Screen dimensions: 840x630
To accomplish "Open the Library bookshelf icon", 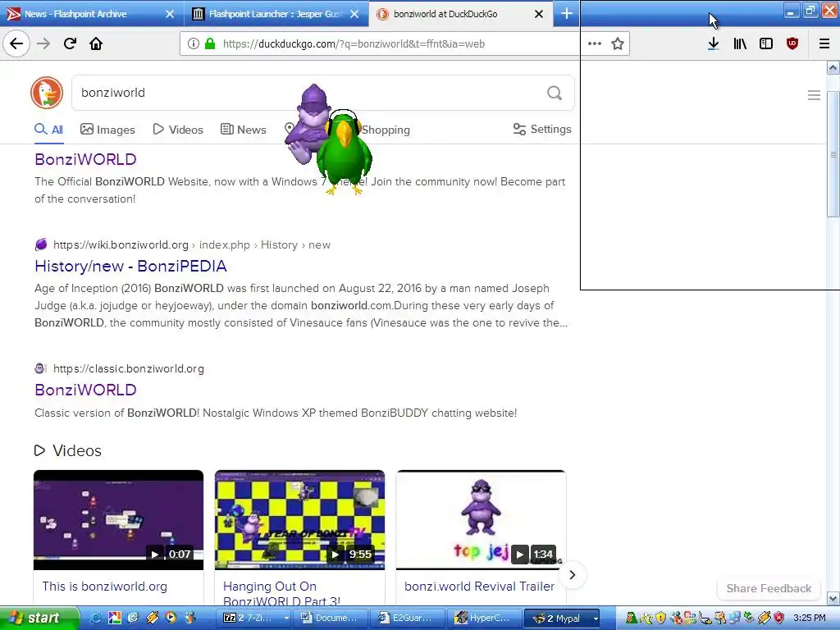I will (x=740, y=43).
